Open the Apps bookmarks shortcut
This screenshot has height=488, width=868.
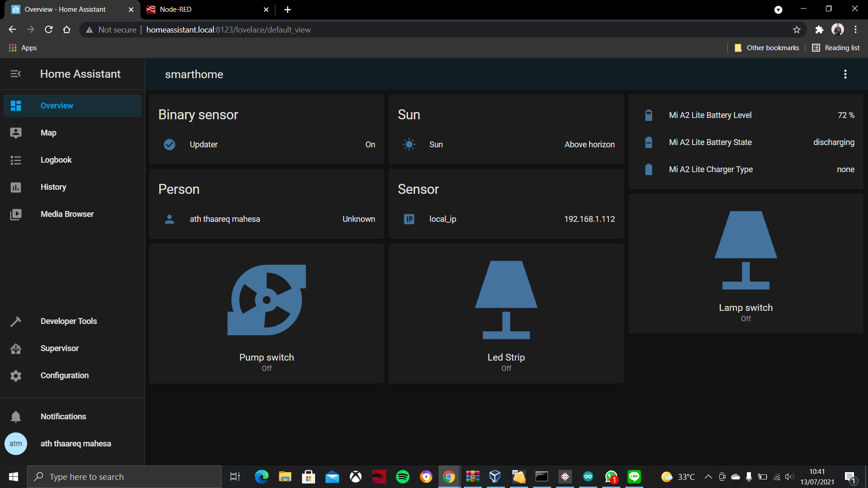pyautogui.click(x=23, y=48)
